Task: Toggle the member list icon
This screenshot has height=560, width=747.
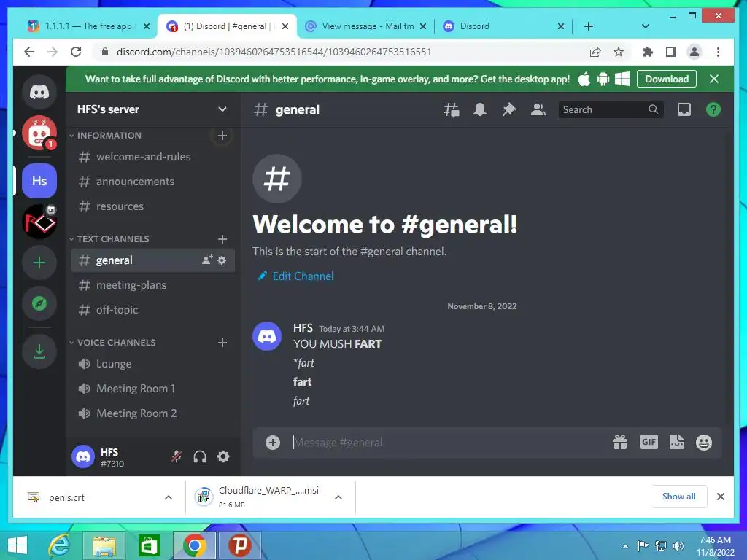Action: tap(538, 110)
